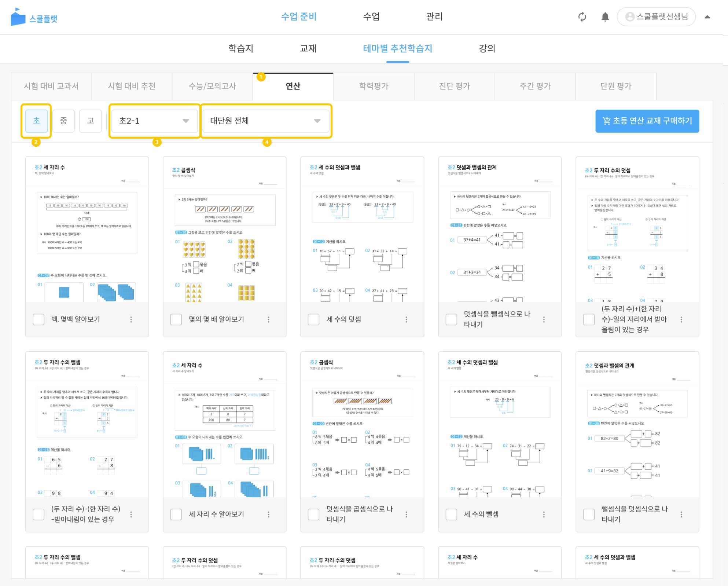The height and width of the screenshot is (586, 728).
Task: Switch to the 학력평가 tab
Action: point(374,86)
